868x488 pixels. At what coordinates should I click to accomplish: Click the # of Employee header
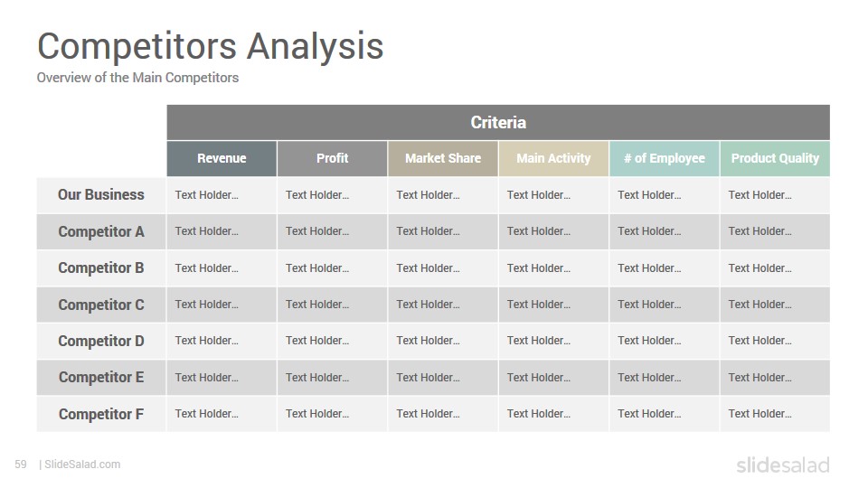tap(665, 158)
